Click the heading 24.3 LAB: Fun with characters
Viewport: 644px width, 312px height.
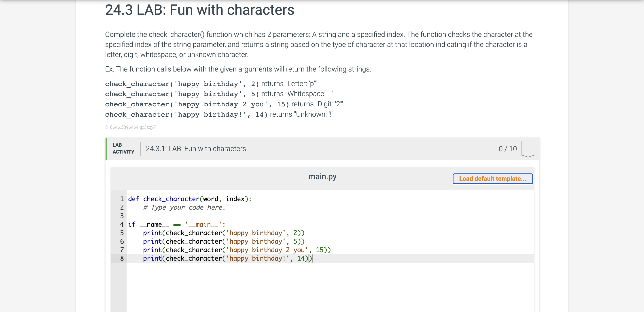click(199, 10)
